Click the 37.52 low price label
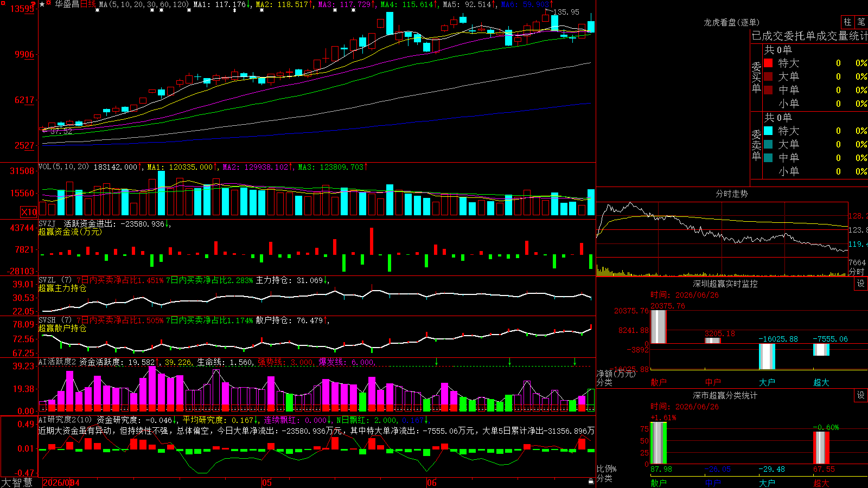This screenshot has width=868, height=488. (x=61, y=131)
